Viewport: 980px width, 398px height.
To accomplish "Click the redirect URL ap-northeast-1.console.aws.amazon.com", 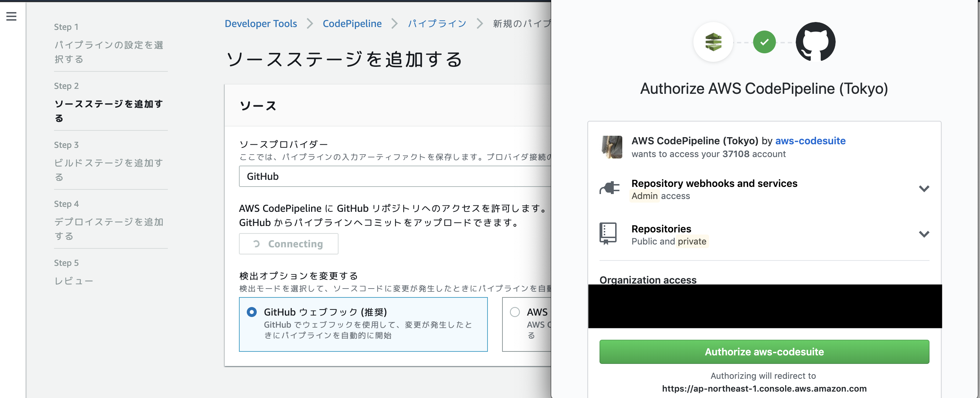I will tap(764, 388).
